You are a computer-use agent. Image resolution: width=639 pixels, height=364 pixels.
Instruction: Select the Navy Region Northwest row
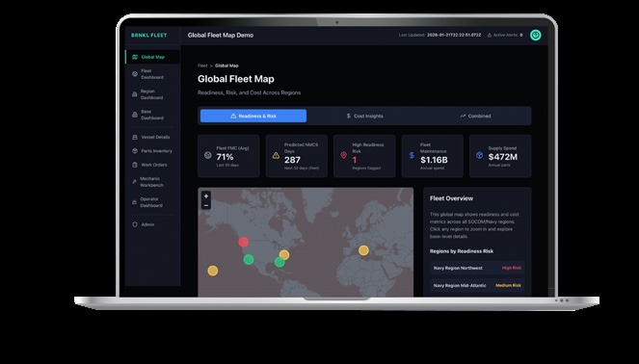477,269
